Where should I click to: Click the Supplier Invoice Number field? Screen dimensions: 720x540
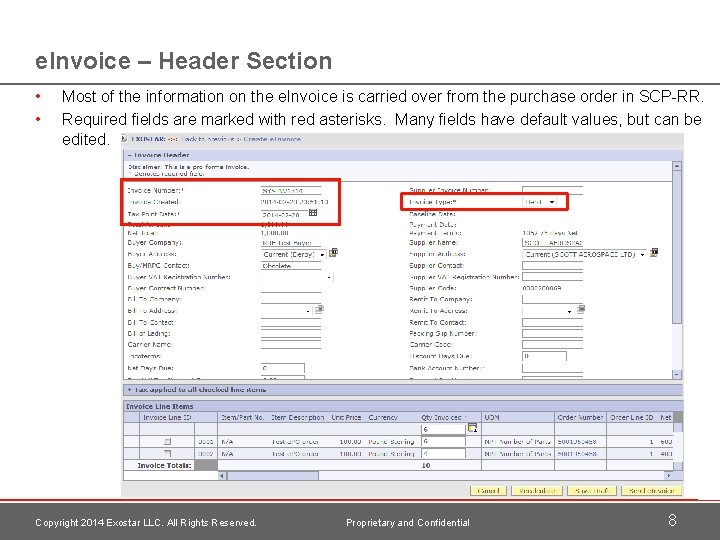(552, 190)
